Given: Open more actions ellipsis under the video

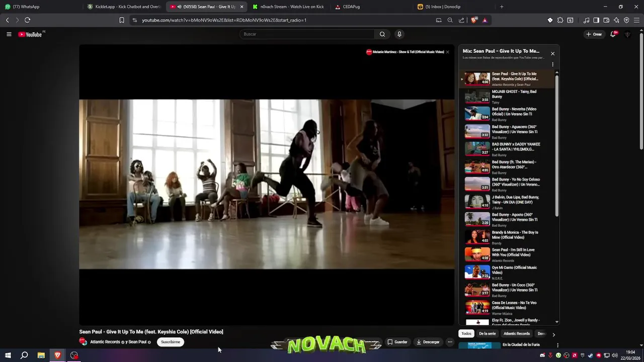Looking at the screenshot, I should point(450,342).
